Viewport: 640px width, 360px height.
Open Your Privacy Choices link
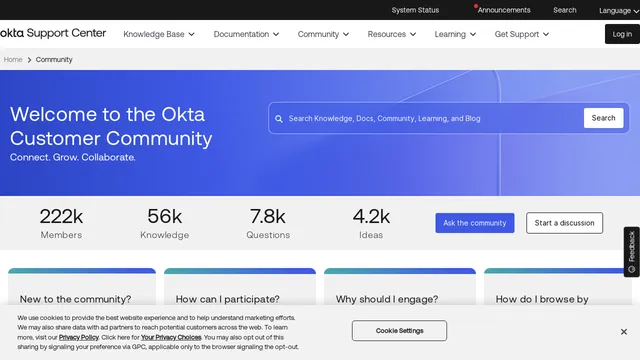[171, 337]
